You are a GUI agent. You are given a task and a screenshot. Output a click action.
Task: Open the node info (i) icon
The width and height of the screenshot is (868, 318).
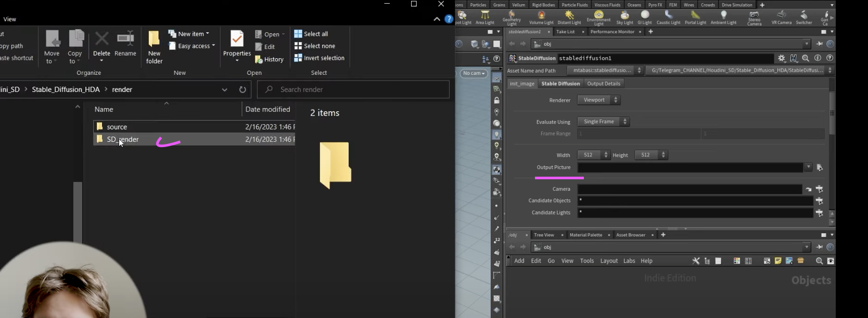[818, 58]
